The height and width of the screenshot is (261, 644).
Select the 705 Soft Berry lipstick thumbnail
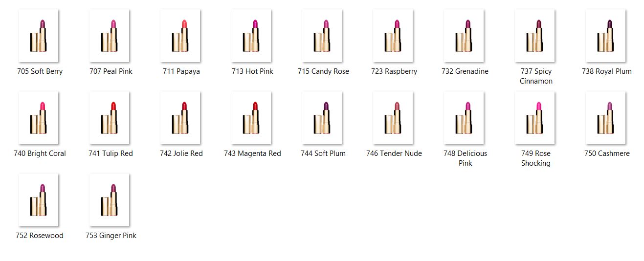(x=39, y=36)
